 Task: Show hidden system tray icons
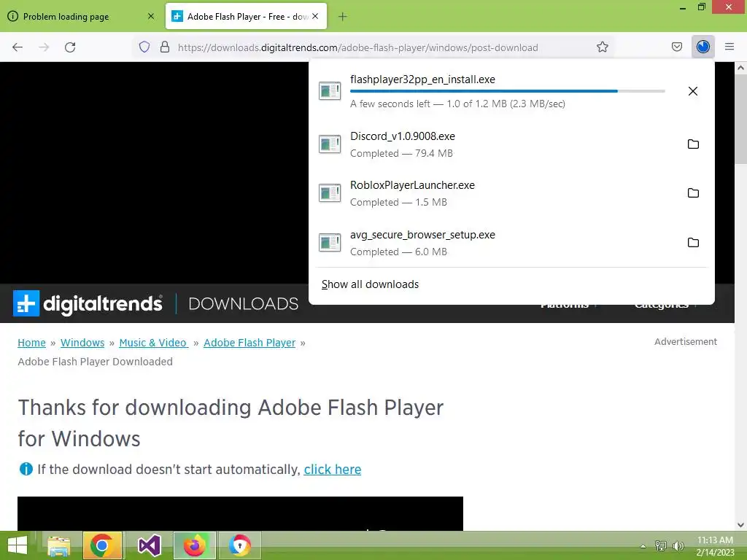coord(643,546)
